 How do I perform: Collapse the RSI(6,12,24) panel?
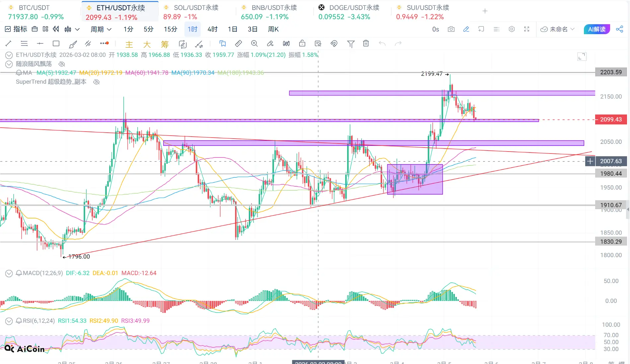tap(9, 321)
